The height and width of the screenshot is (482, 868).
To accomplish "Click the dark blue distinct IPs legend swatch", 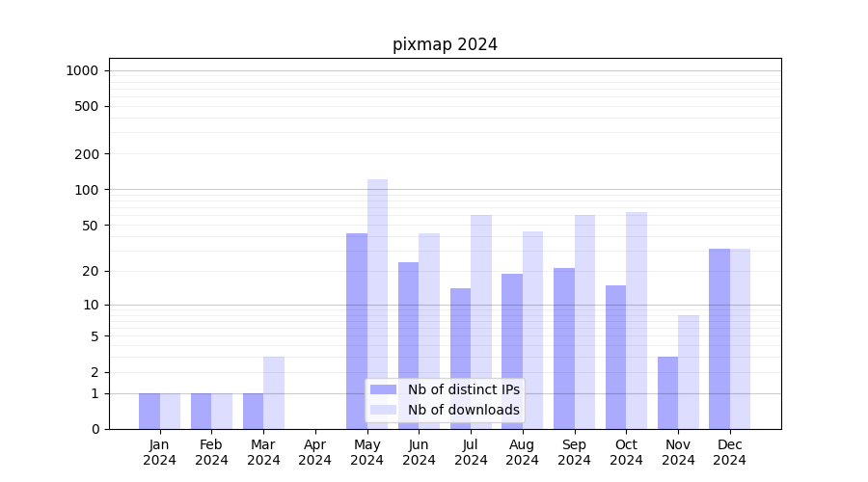I will click(383, 389).
